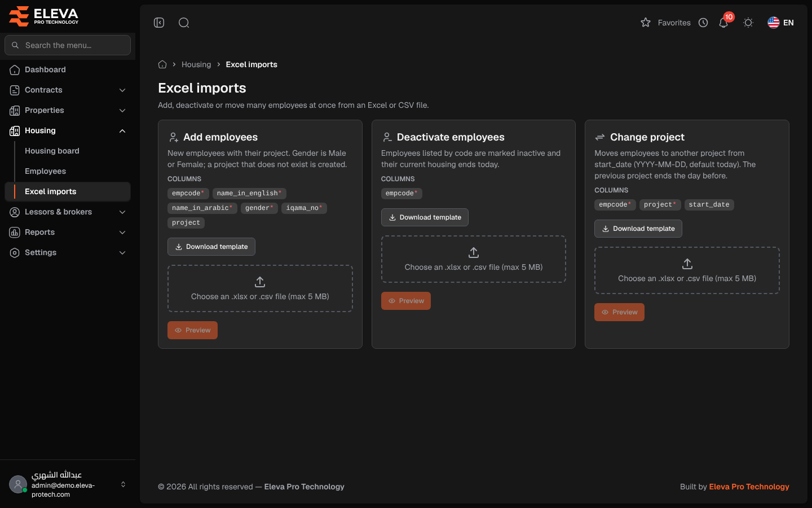Open Dashboard in sidebar
Viewport: 812px width, 508px height.
pyautogui.click(x=68, y=69)
